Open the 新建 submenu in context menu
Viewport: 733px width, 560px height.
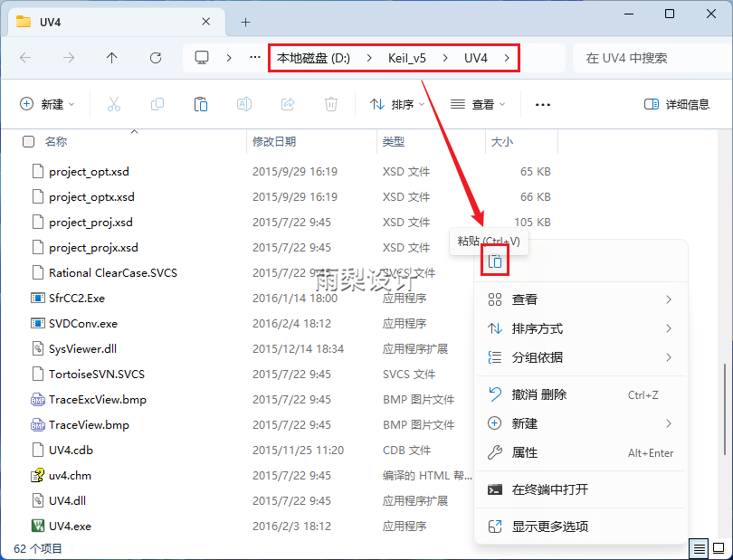coord(581,423)
